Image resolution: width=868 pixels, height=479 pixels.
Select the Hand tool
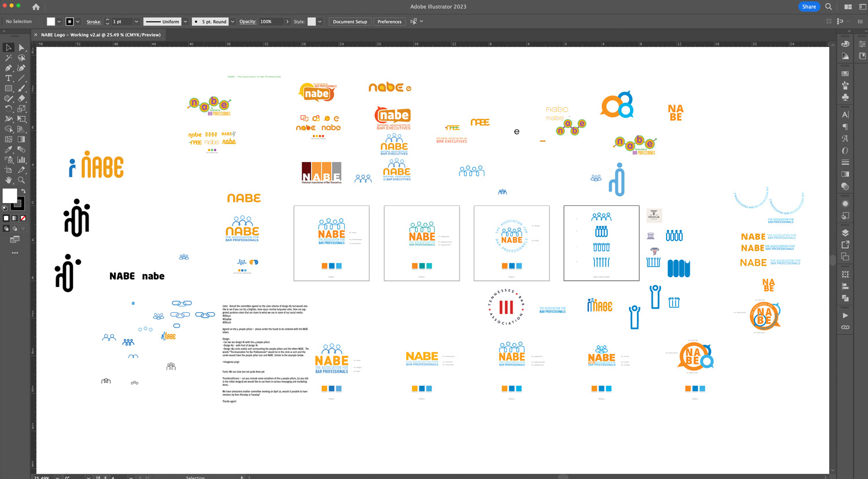point(9,180)
